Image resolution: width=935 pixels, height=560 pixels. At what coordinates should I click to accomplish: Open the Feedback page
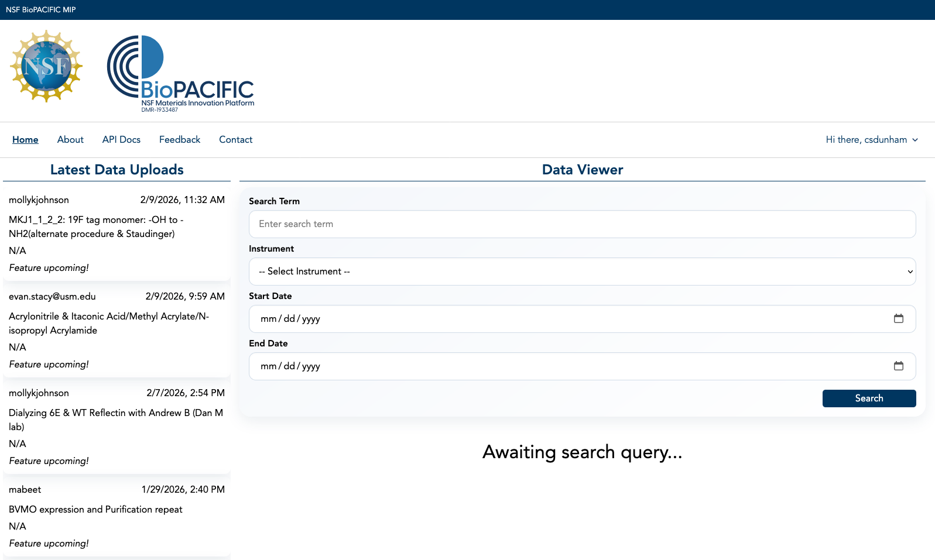coord(180,140)
